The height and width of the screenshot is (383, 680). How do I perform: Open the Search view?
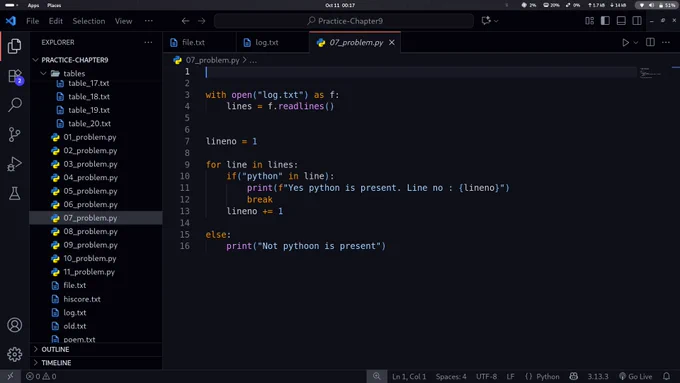click(x=15, y=105)
